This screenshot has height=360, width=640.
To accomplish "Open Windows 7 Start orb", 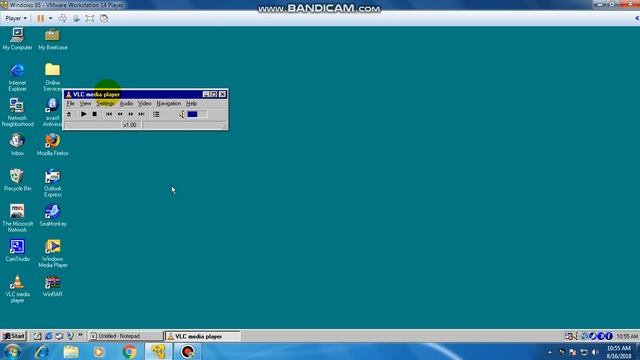I will [x=12, y=351].
